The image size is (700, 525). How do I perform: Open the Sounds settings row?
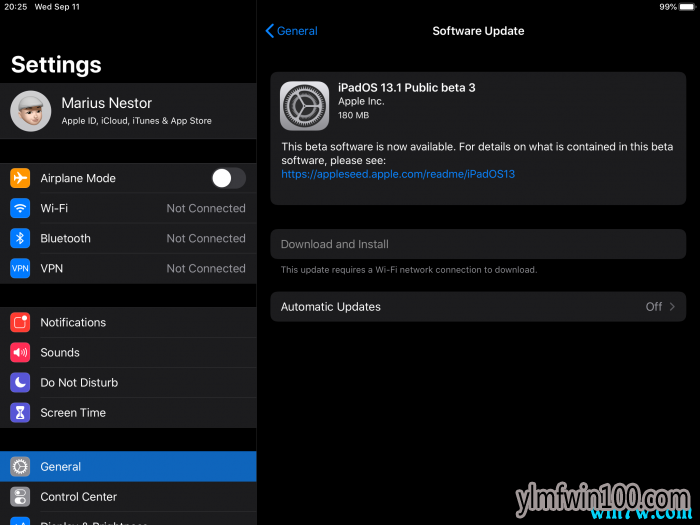[128, 353]
